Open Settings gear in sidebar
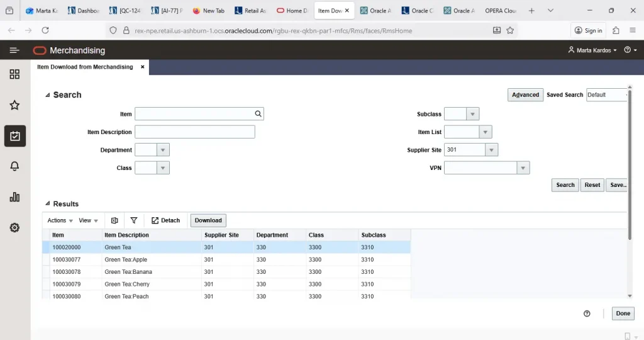 (14, 228)
